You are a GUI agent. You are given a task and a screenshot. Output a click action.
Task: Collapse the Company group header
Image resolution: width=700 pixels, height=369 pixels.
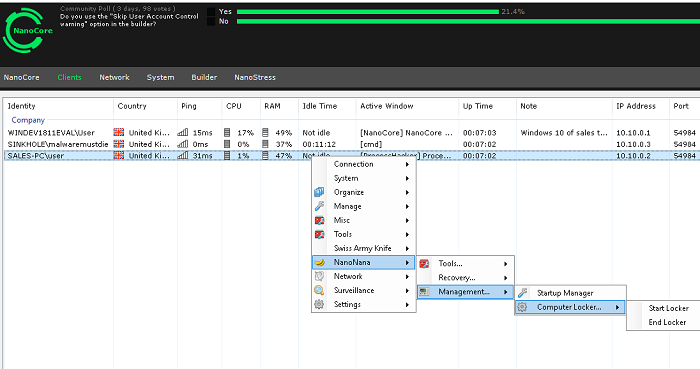point(28,120)
